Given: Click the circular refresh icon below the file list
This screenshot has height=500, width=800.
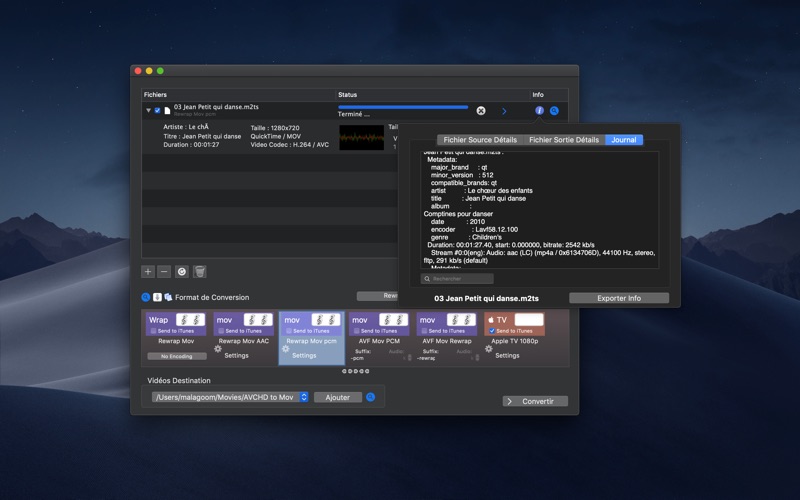Looking at the screenshot, I should click(182, 271).
